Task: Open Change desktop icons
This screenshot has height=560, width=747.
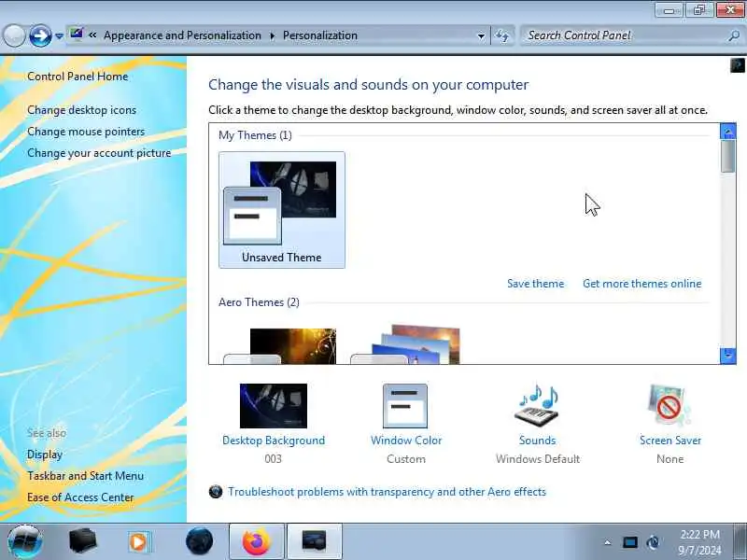Action: (x=81, y=110)
